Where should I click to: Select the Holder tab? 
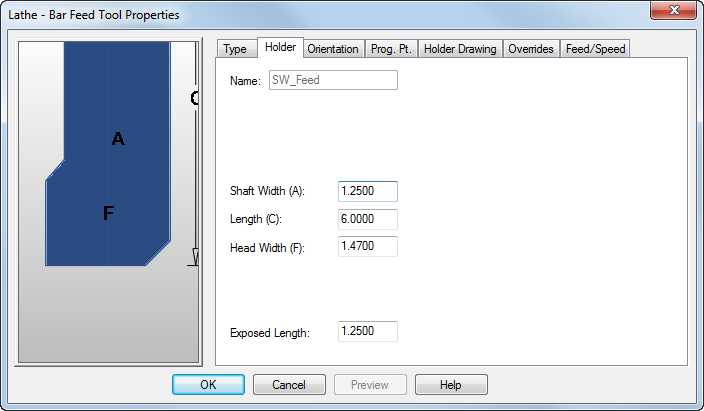coord(280,47)
